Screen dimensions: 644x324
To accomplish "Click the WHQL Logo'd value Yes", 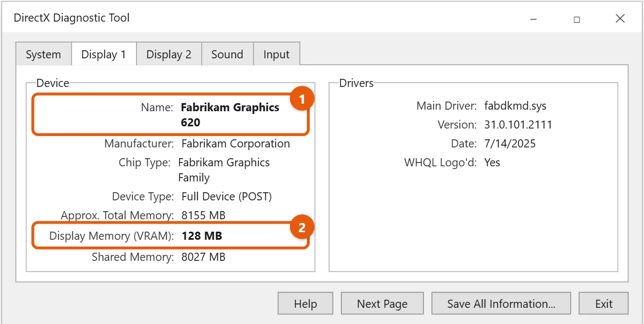I will (492, 163).
